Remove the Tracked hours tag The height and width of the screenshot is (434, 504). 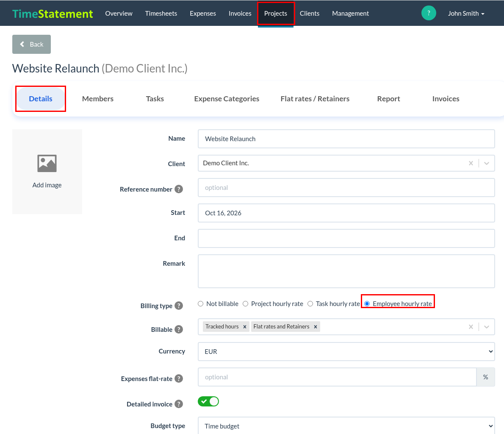(245, 326)
